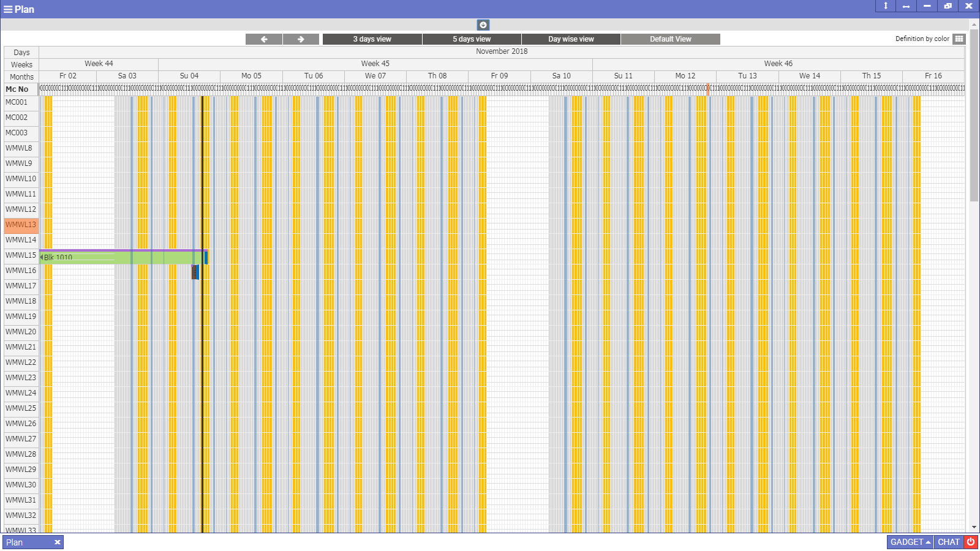Image resolution: width=980 pixels, height=551 pixels.
Task: Select machine row WMWL24
Action: point(21,393)
